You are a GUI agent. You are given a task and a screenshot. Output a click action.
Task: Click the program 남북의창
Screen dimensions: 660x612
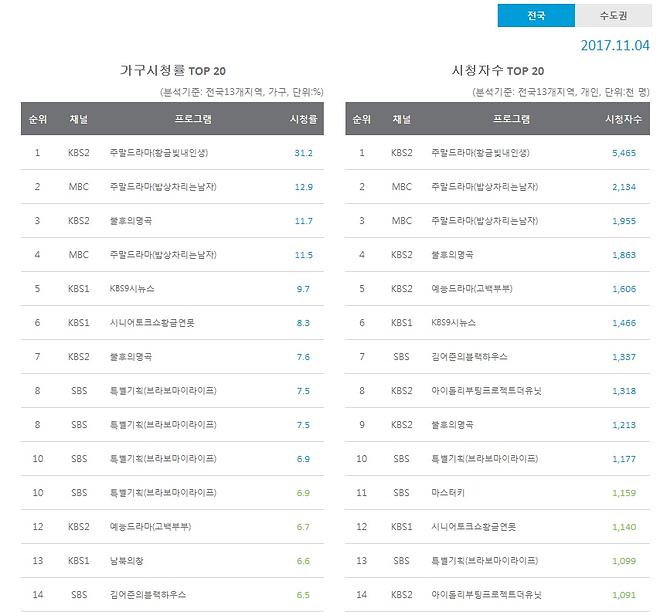point(126,561)
